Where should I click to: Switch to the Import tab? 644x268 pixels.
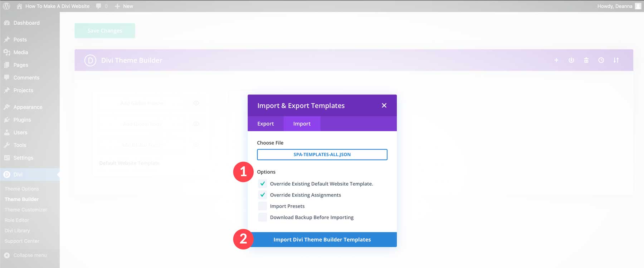pos(302,124)
